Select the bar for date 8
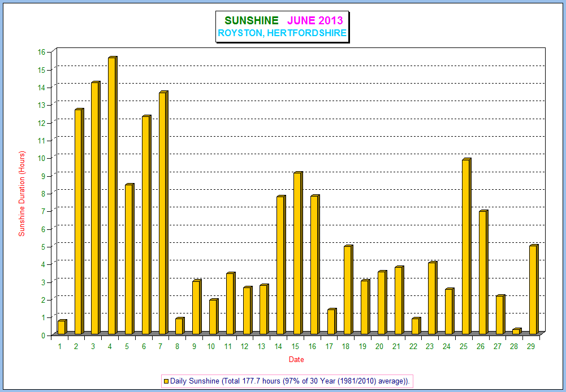Viewport: 566px width, 392px height. tap(180, 326)
